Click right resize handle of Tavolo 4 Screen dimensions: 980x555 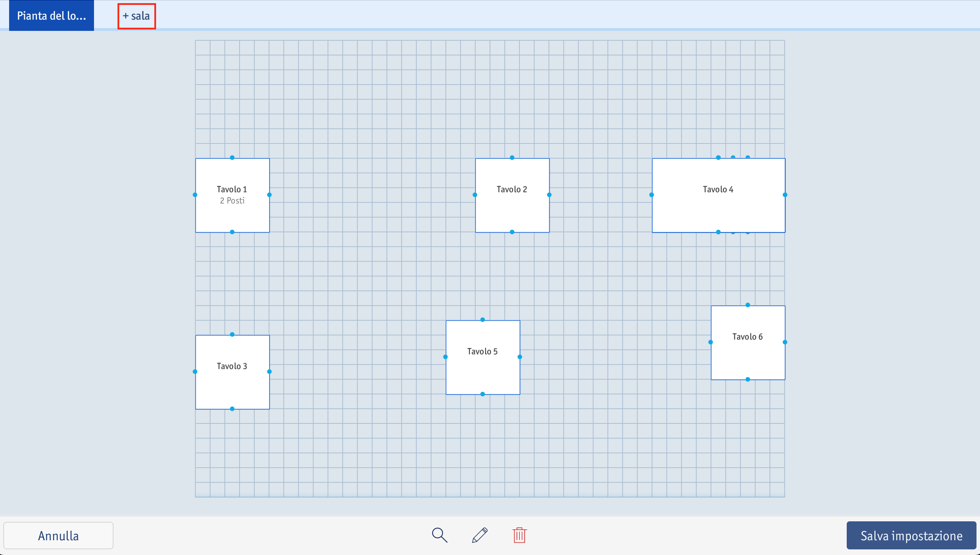tap(785, 195)
